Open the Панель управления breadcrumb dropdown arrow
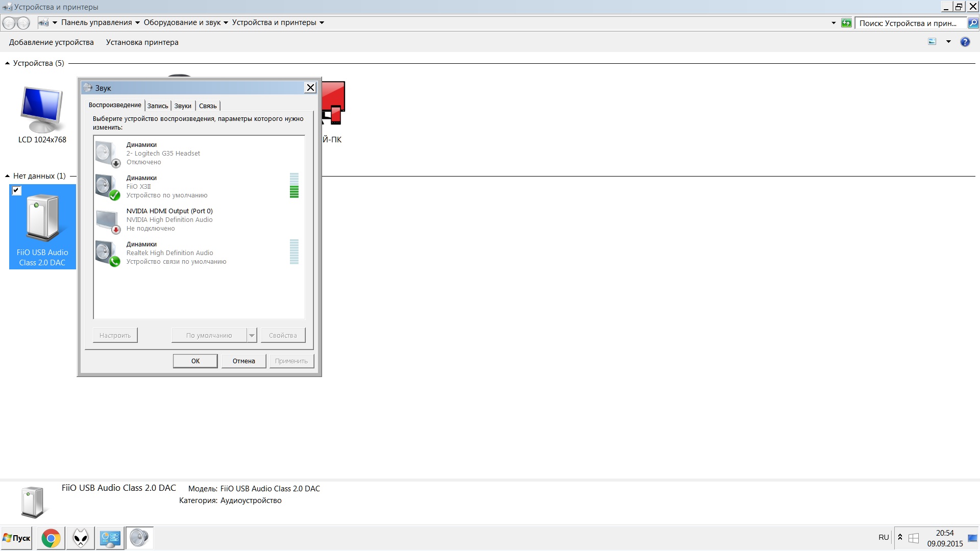The height and width of the screenshot is (551, 980). 137,22
